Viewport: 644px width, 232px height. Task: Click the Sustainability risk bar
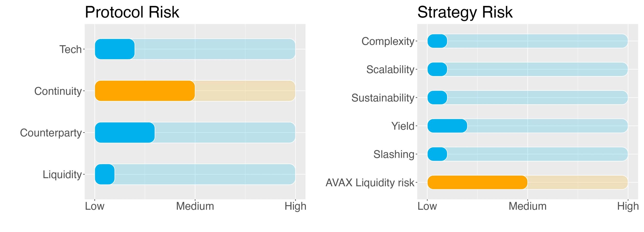coord(437,97)
